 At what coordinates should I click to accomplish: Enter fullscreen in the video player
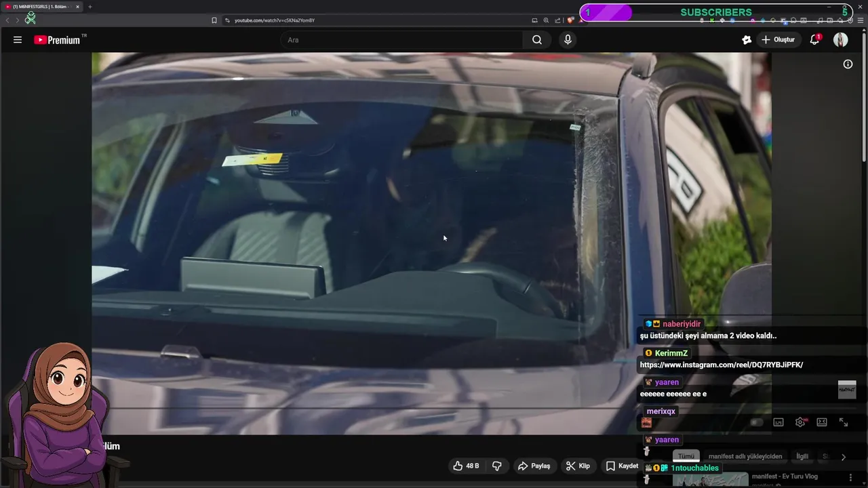844,422
